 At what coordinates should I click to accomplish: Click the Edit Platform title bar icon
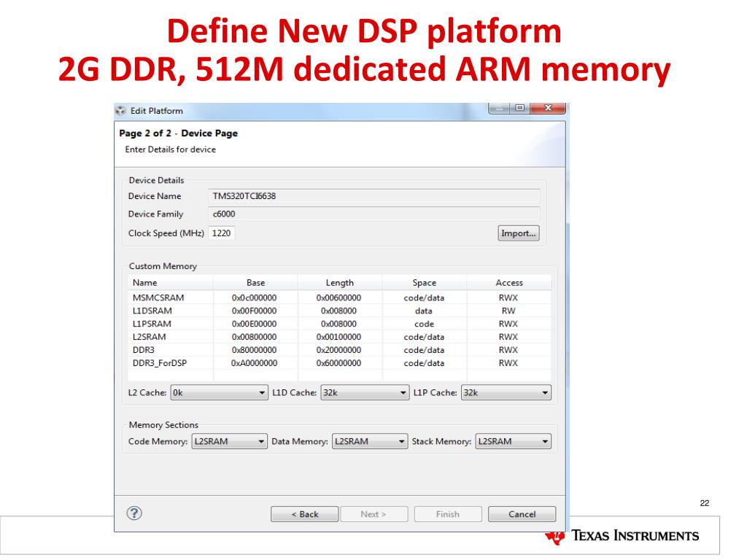[x=121, y=111]
